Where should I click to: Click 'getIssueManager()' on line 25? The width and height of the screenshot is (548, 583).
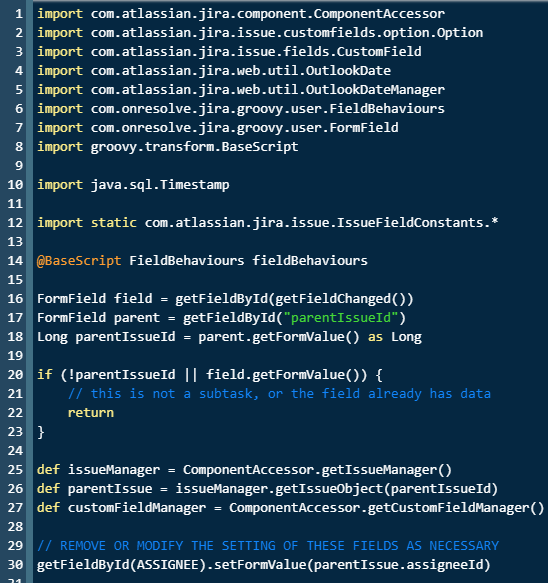[386, 470]
